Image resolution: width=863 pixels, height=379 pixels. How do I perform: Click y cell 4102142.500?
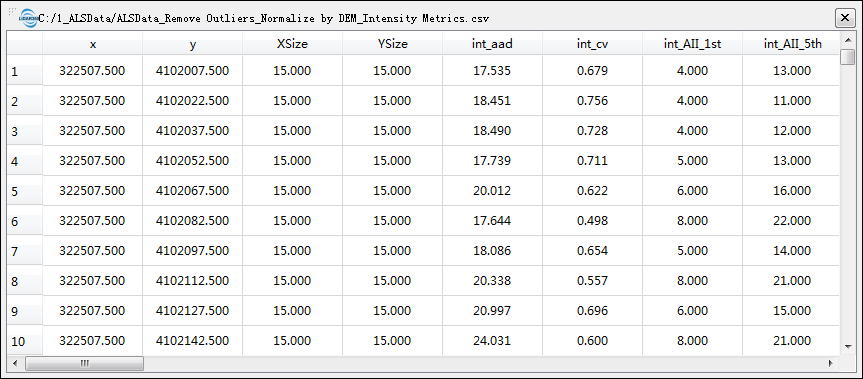click(x=193, y=341)
